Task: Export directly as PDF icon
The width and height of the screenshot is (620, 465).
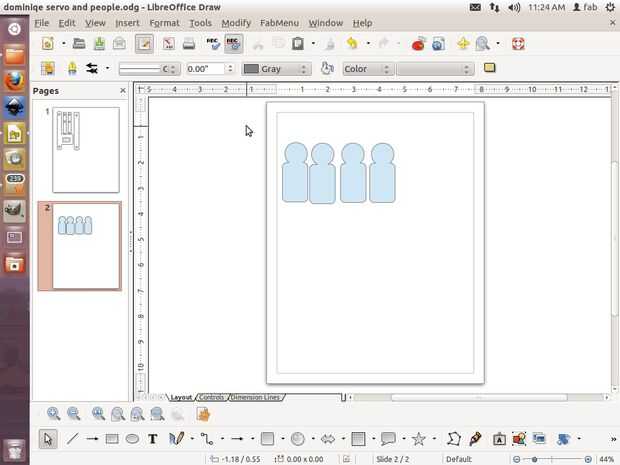Action: [169, 43]
